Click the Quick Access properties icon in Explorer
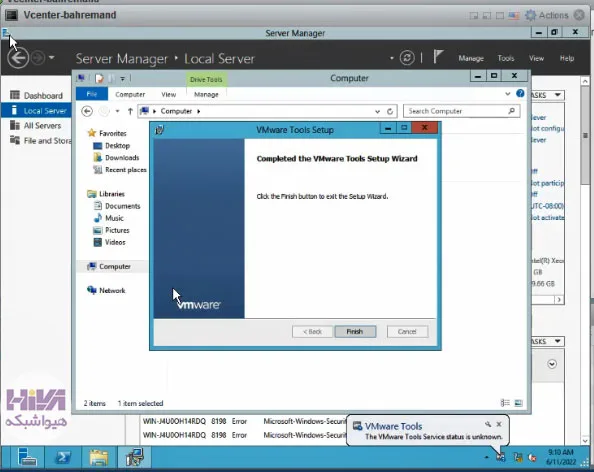The width and height of the screenshot is (594, 472). 99,78
